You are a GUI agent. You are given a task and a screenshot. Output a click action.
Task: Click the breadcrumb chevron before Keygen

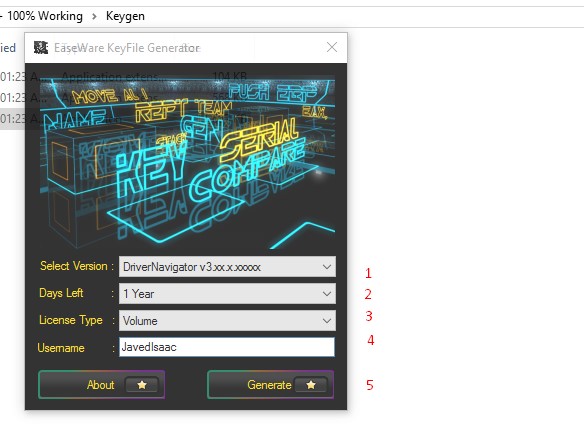94,16
